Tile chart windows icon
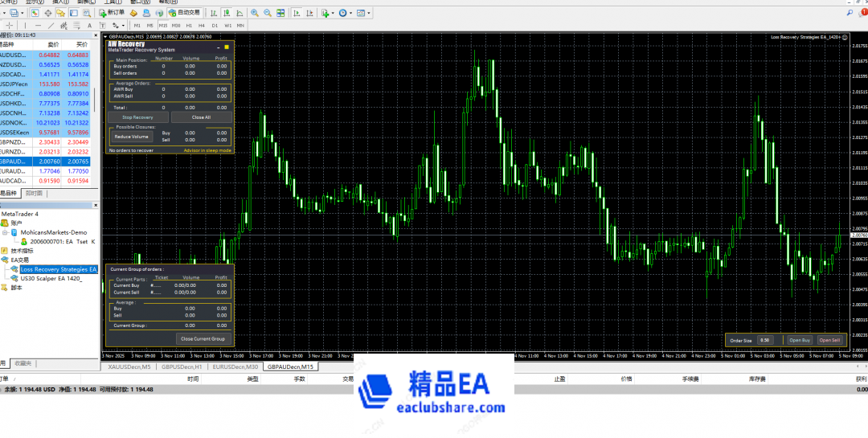This screenshot has height=438, width=868. (280, 13)
